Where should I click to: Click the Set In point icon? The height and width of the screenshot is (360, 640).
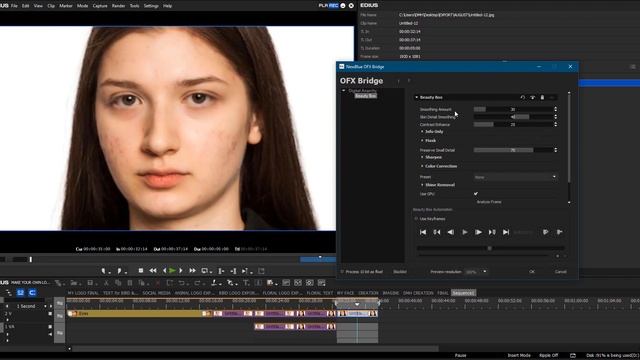(x=104, y=271)
